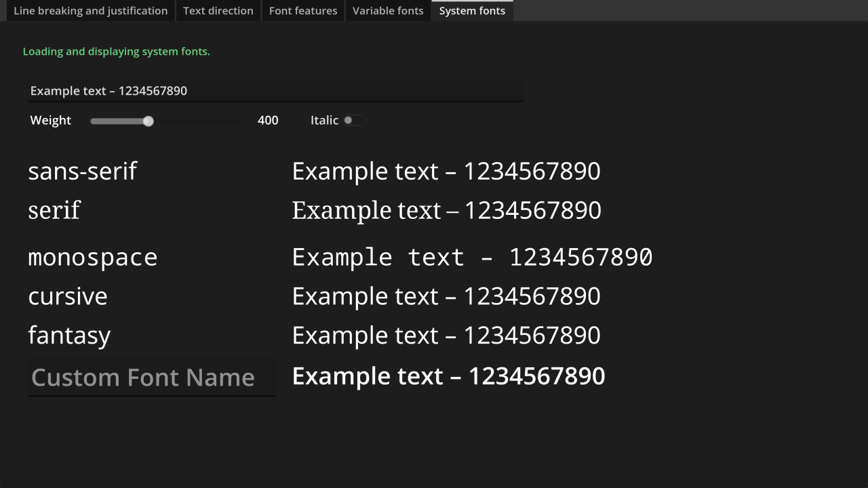Select the sans-serif family label
Screen dimensions: 868x488
82,171
